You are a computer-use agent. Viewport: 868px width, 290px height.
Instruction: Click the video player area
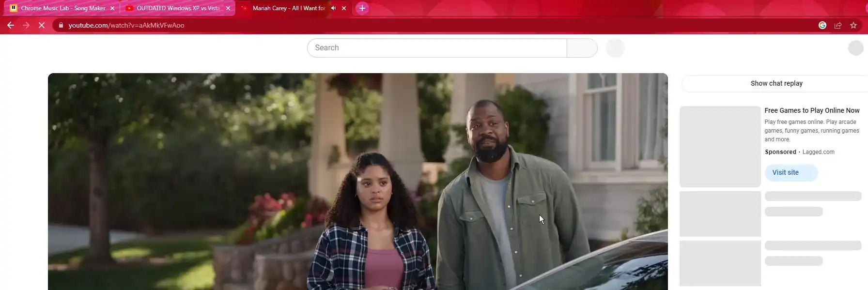tap(357, 182)
